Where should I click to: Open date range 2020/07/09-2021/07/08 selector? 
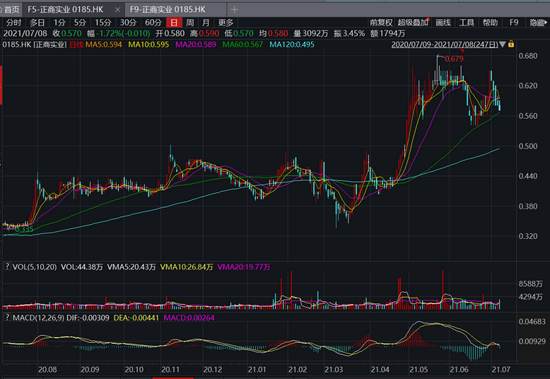click(x=445, y=45)
